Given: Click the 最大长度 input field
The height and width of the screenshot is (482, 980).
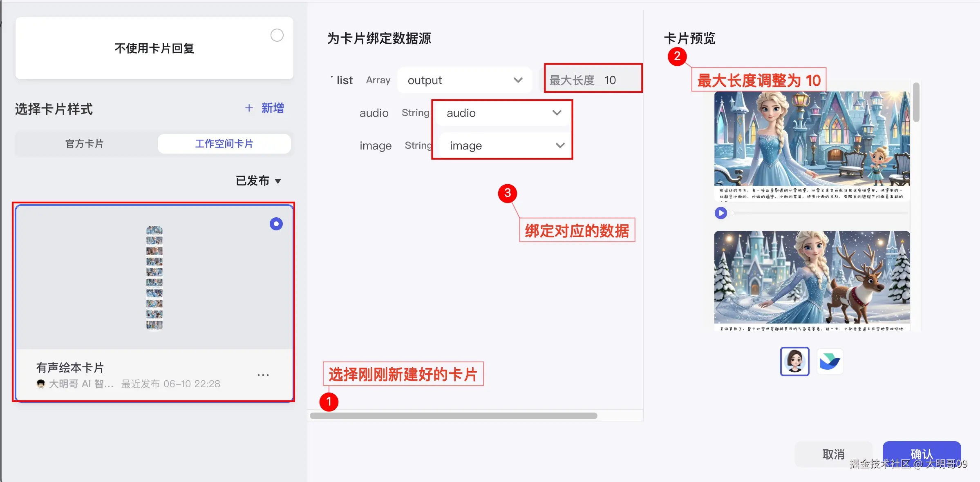Looking at the screenshot, I should (x=610, y=80).
